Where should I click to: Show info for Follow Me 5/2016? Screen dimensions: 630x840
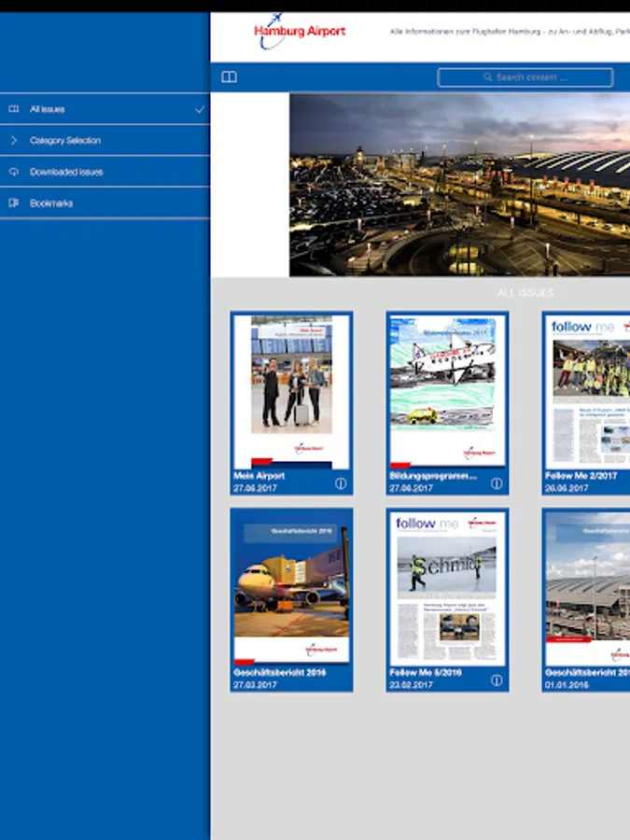(497, 679)
